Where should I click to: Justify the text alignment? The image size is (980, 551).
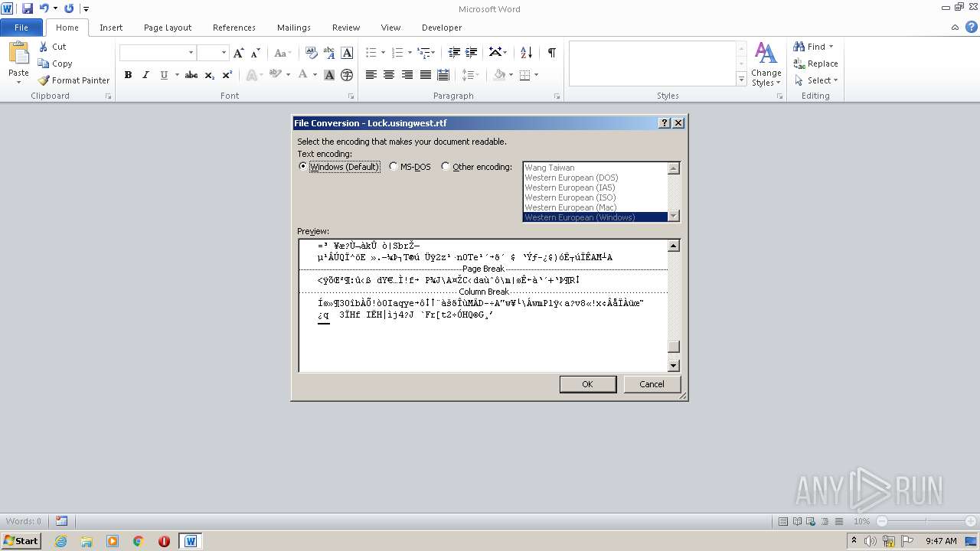coord(425,75)
